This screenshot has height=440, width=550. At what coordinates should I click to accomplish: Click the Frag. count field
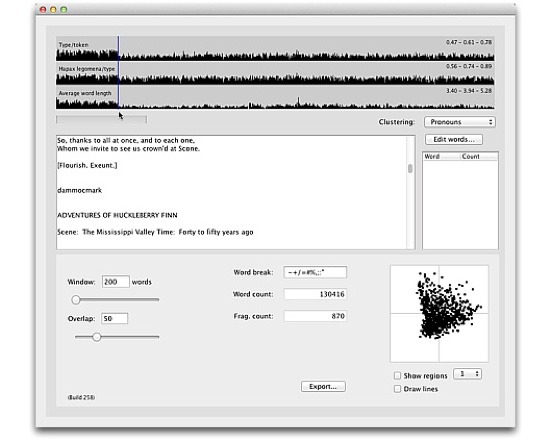point(315,316)
